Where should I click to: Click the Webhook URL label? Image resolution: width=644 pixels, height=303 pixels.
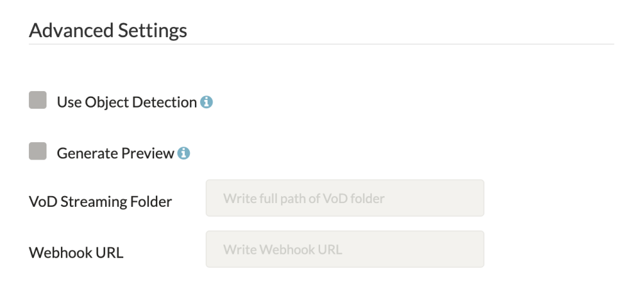(76, 253)
